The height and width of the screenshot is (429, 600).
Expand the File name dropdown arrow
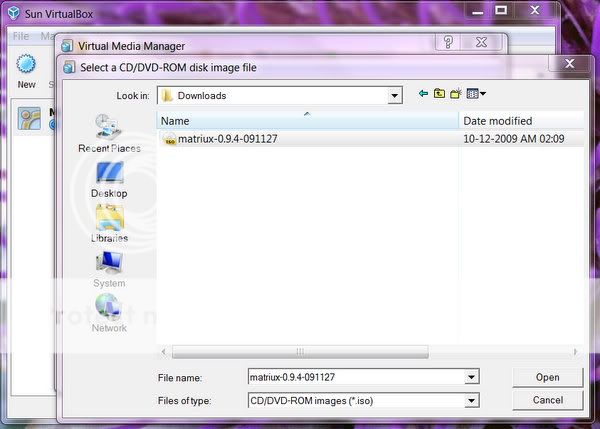coord(471,377)
